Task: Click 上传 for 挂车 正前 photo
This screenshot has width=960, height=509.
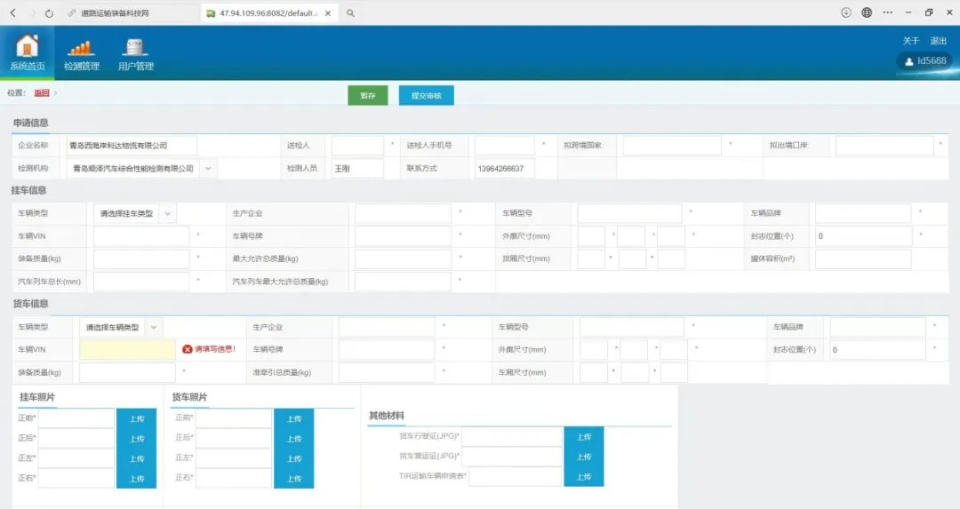Action: point(137,419)
